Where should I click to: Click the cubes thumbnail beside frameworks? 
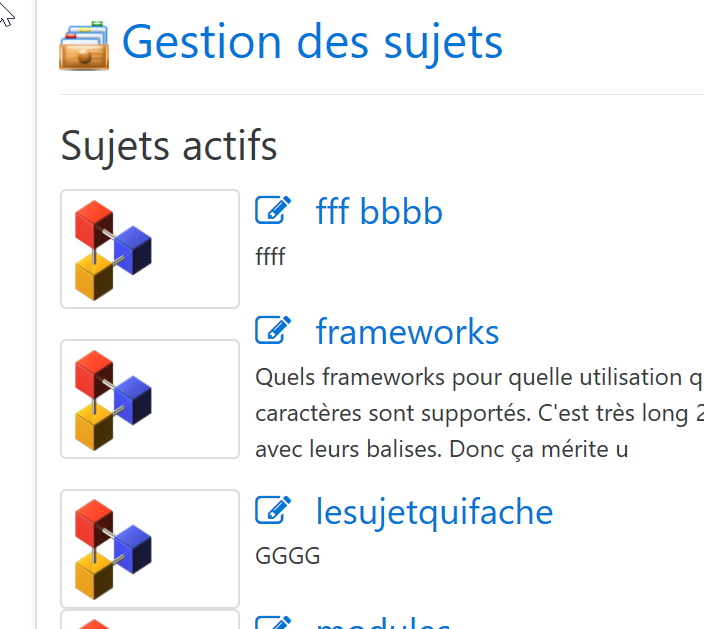pos(150,399)
